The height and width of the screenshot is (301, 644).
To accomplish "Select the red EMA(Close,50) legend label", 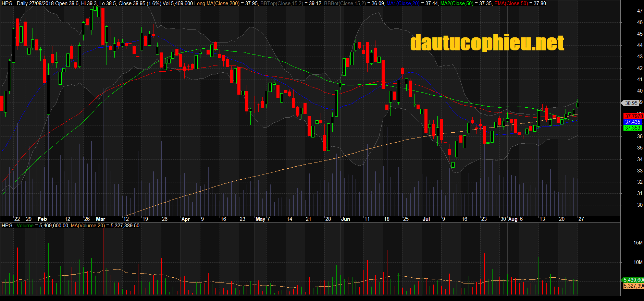I will (x=511, y=3).
